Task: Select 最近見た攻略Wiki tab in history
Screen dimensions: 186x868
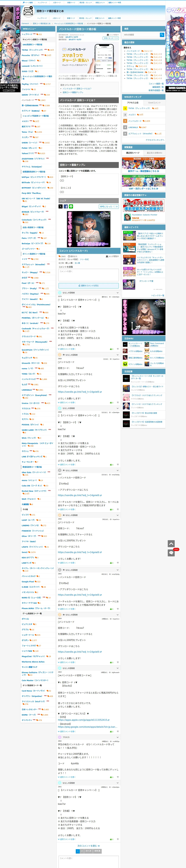Action: point(154,153)
